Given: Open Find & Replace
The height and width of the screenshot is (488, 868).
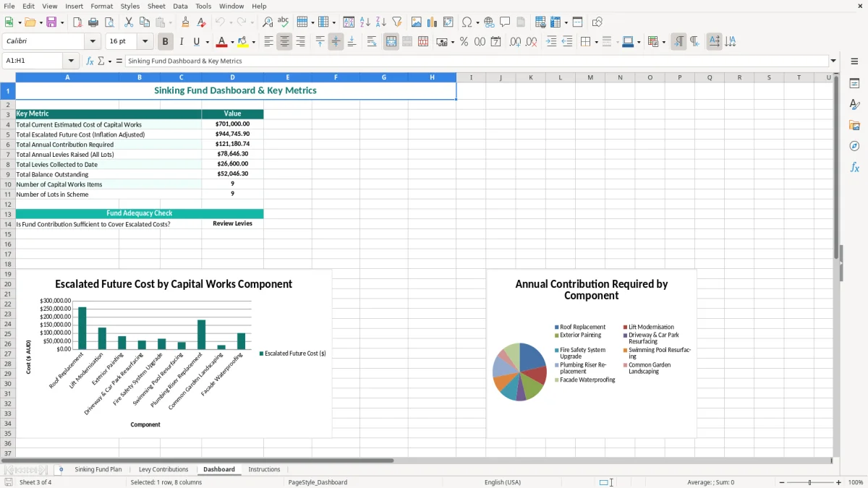Looking at the screenshot, I should tap(268, 22).
